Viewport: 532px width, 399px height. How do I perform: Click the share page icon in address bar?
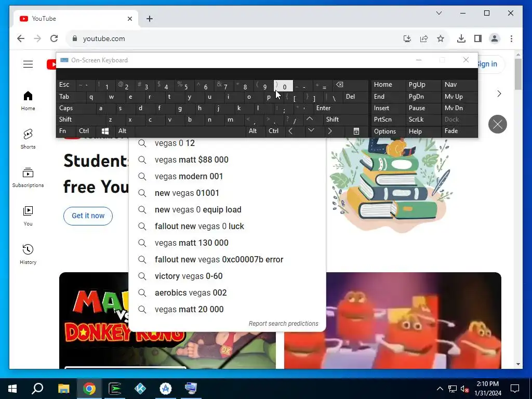pyautogui.click(x=424, y=38)
